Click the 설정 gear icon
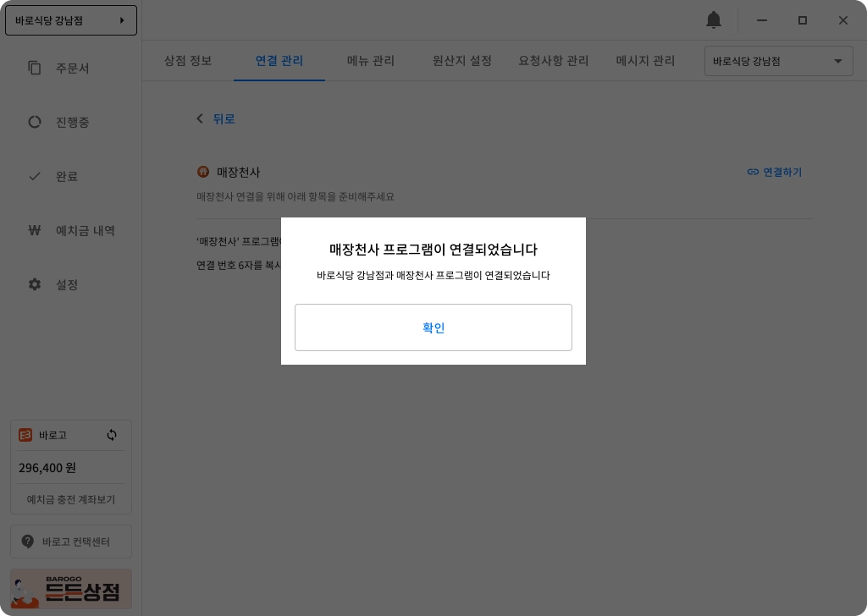867x616 pixels. [x=34, y=284]
